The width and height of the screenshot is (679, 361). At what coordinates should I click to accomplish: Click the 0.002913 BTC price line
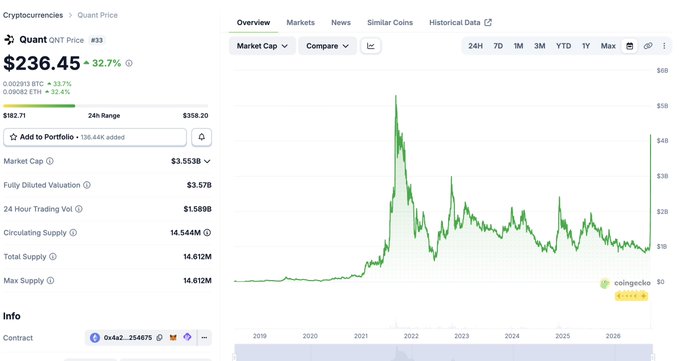37,84
